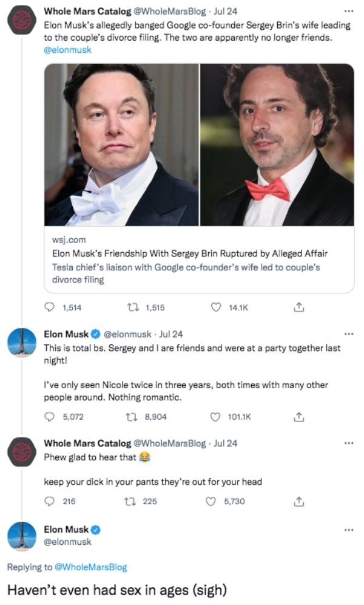Open more options on first tweet

(348, 12)
